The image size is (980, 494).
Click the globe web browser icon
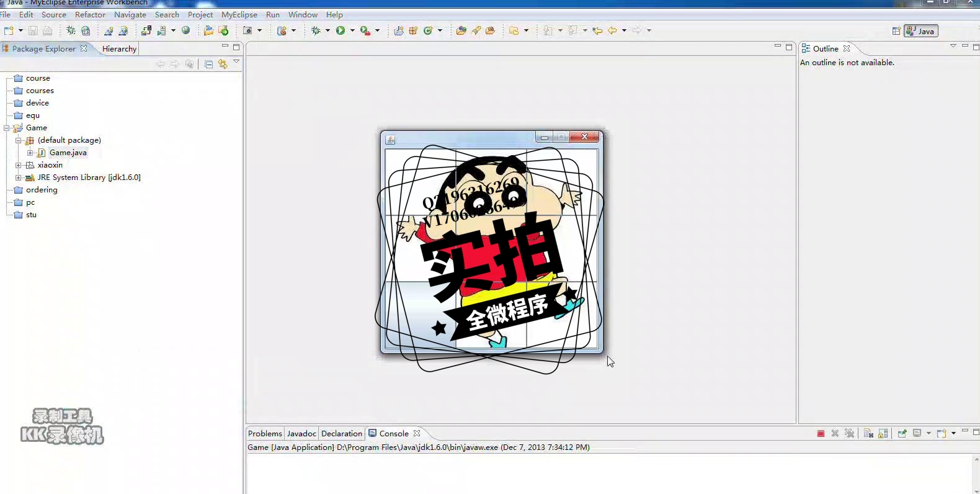click(x=185, y=30)
